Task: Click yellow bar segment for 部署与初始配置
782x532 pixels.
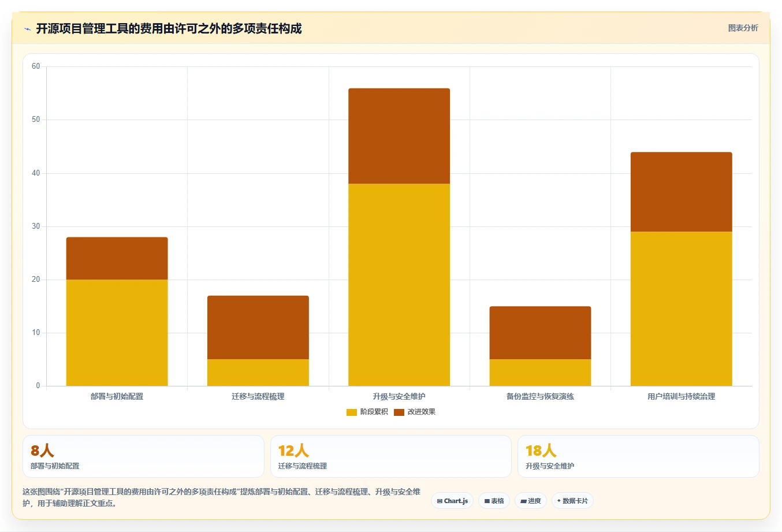Action: [117, 333]
